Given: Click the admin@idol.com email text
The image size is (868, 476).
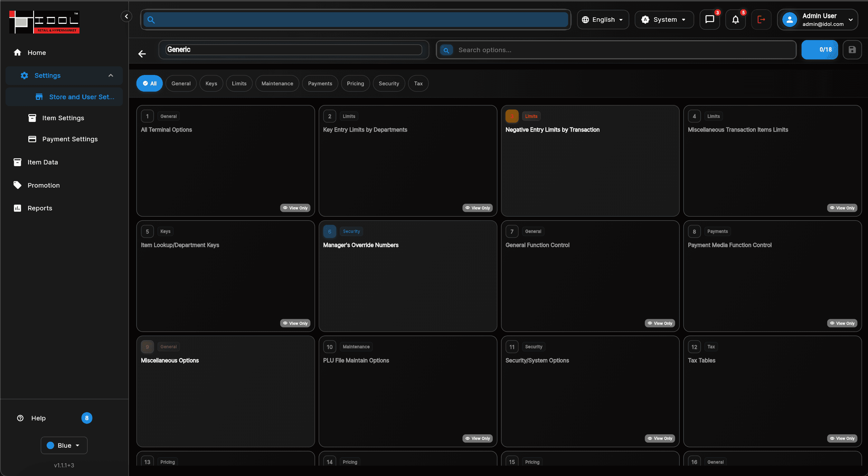Looking at the screenshot, I should tap(823, 24).
